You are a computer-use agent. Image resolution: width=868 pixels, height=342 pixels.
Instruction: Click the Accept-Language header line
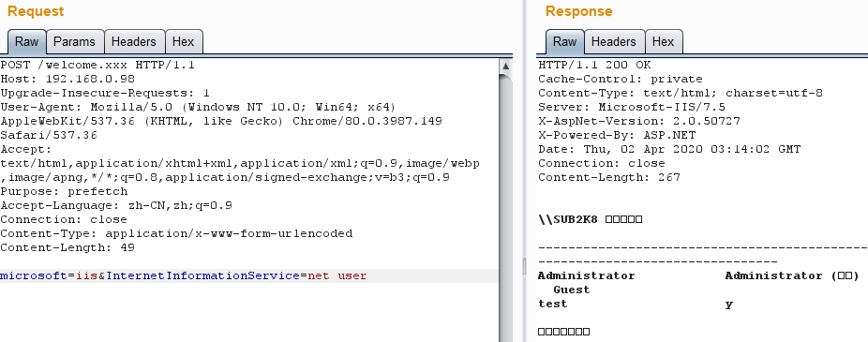pyautogui.click(x=116, y=205)
